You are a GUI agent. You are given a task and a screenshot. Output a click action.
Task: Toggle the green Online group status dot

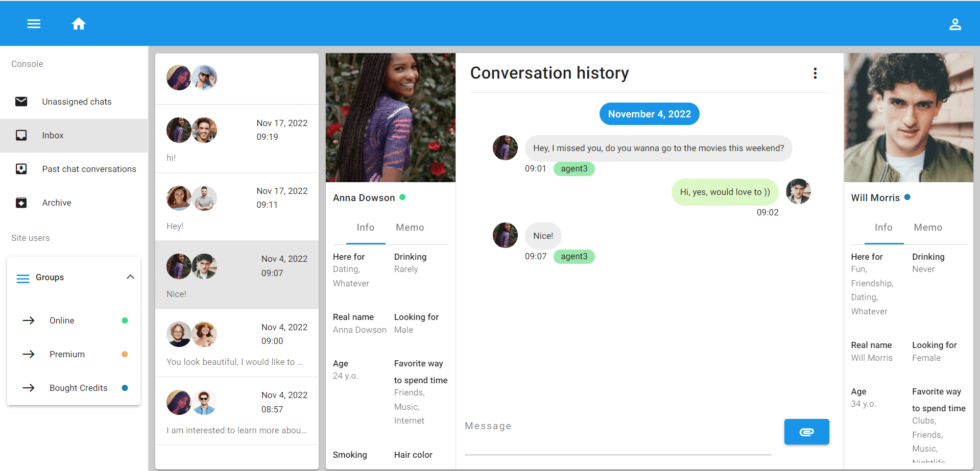pos(125,320)
